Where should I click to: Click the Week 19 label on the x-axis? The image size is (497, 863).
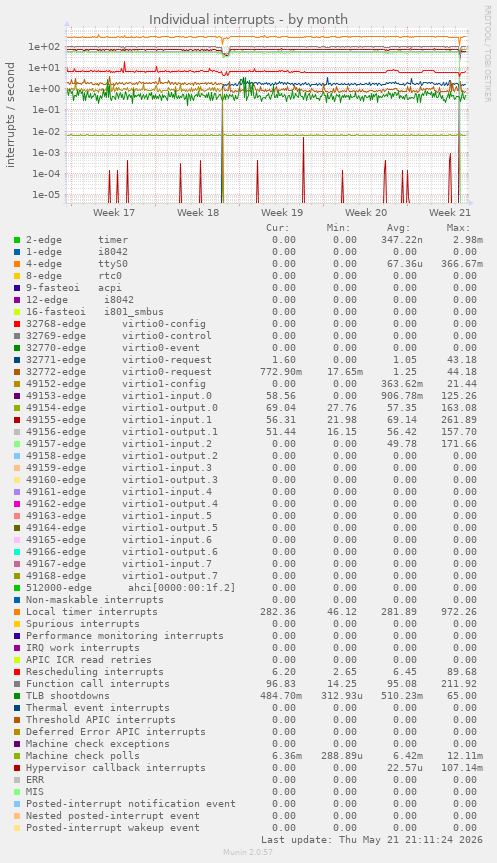pos(282,212)
